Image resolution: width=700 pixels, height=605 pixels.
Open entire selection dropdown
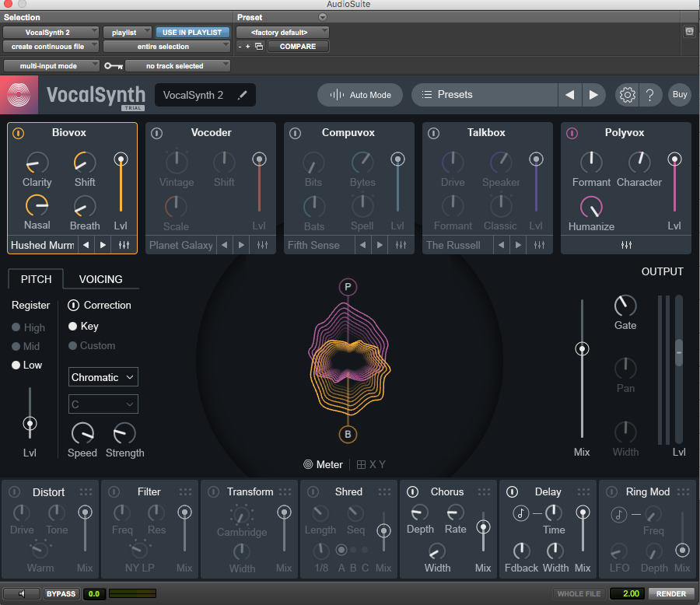tap(166, 47)
